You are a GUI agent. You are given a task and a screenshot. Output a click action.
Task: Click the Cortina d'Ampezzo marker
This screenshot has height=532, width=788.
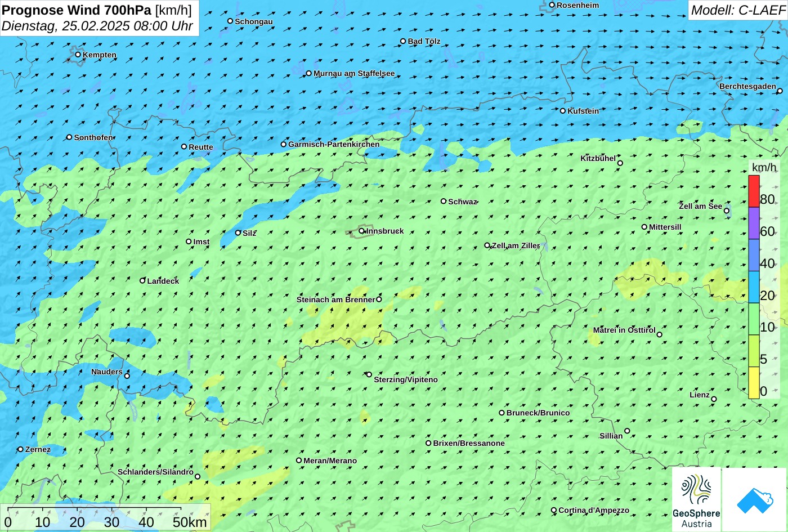pyautogui.click(x=554, y=510)
